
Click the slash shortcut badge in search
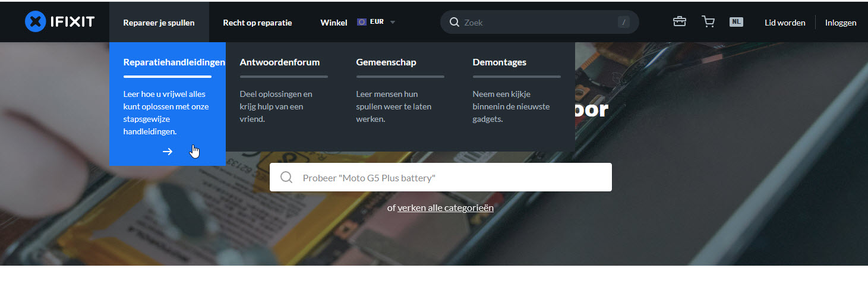[623, 22]
